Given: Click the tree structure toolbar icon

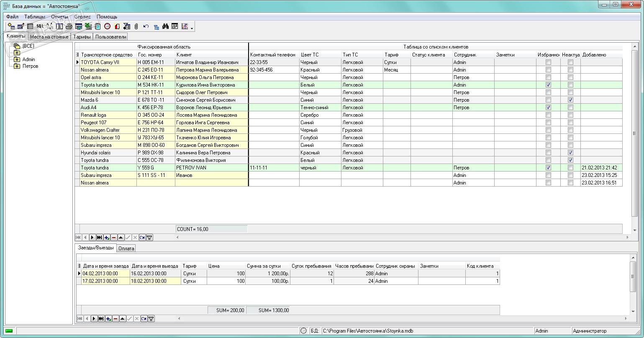Looking at the screenshot, I should click(x=156, y=27).
